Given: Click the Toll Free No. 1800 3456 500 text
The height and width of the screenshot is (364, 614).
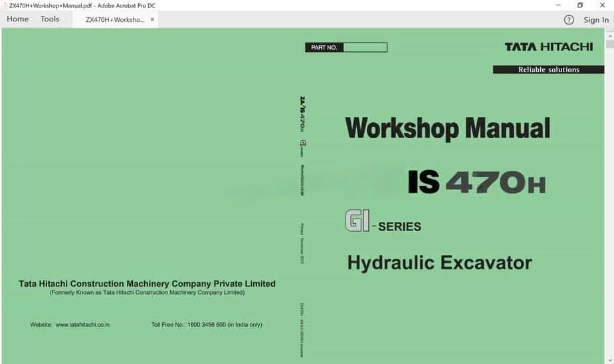Looking at the screenshot, I should coord(207,325).
